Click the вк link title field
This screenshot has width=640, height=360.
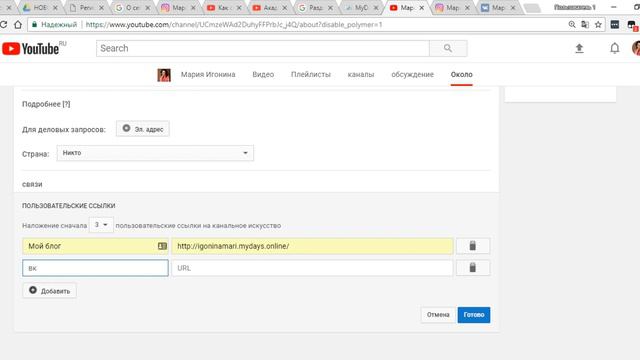pyautogui.click(x=96, y=268)
